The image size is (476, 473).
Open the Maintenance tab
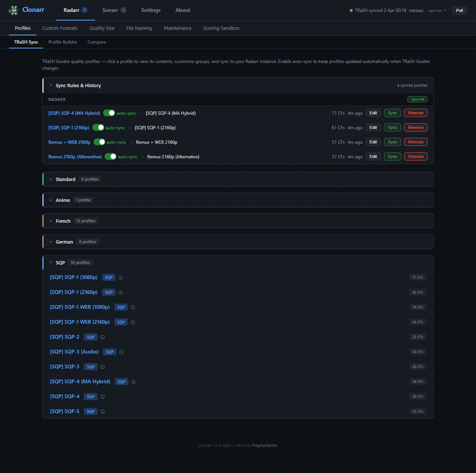(x=178, y=28)
